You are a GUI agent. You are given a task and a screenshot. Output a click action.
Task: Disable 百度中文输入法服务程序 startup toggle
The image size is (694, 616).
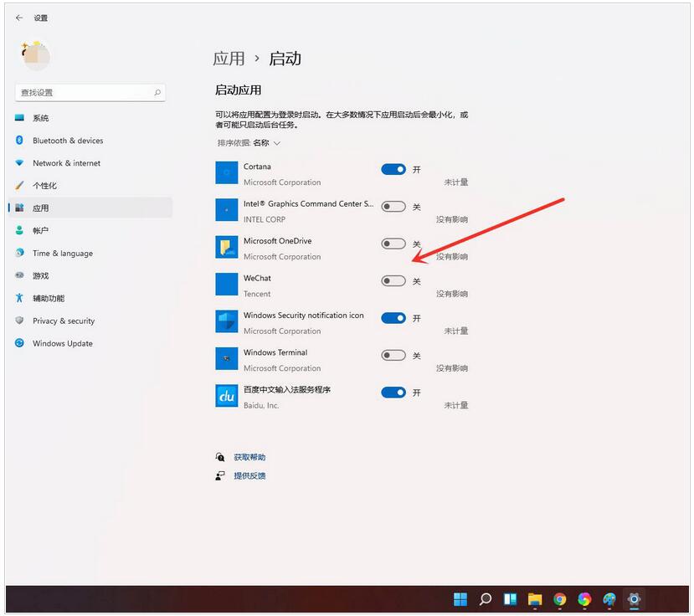(x=393, y=393)
